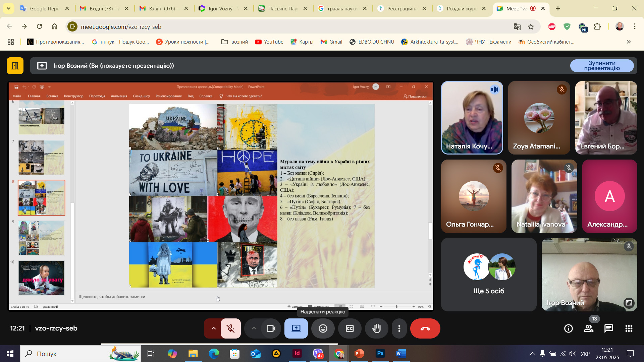Open AdBlock Plus extension
This screenshot has width=644, height=362.
point(552,26)
